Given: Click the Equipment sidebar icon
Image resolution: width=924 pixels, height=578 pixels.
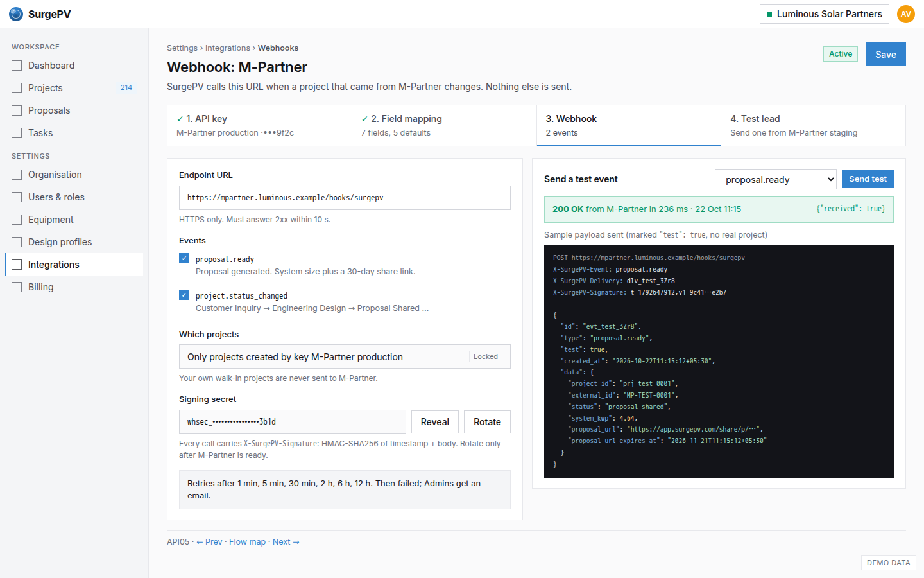Looking at the screenshot, I should point(17,220).
